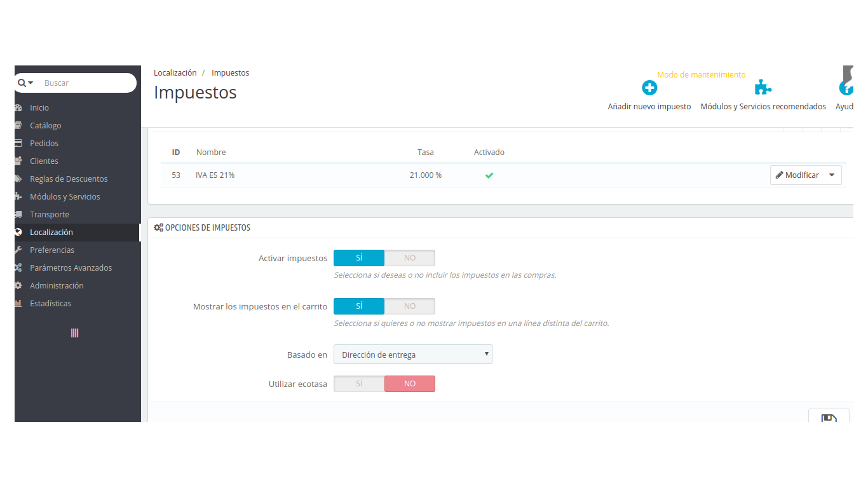868x488 pixels.
Task: Open Reglas de Descuentos menu item
Action: coord(69,179)
